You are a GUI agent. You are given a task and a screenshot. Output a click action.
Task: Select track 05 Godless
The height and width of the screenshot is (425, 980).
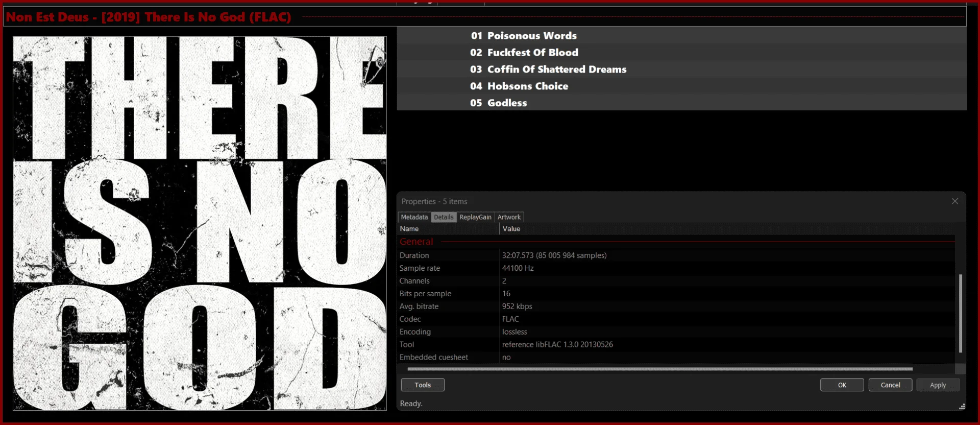[x=681, y=103]
